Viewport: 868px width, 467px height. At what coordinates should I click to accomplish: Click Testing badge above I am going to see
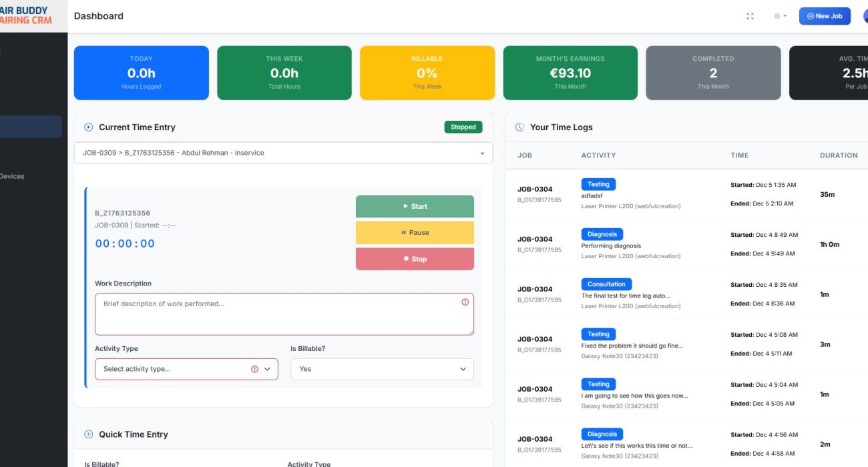click(x=598, y=384)
